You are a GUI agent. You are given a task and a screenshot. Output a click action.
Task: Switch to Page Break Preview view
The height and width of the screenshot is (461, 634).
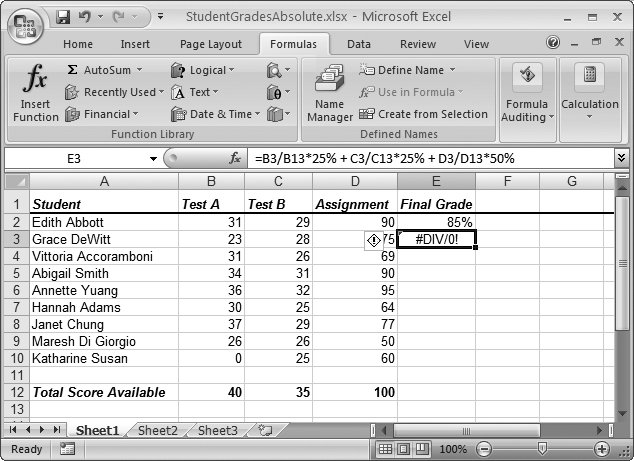click(x=419, y=449)
